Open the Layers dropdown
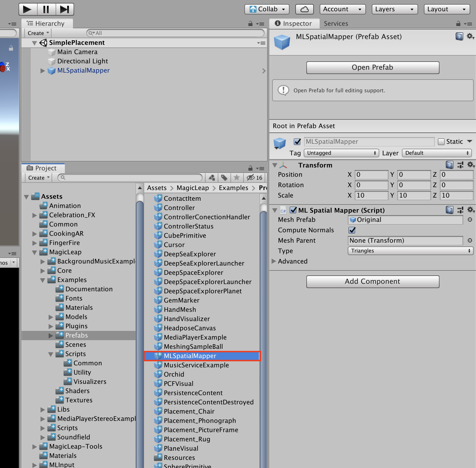This screenshot has width=476, height=468. click(395, 9)
